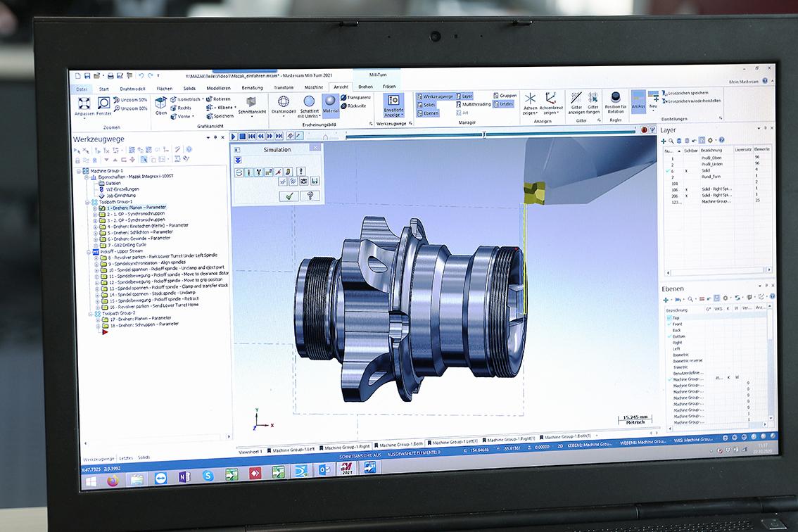Select the Drahtmodell wireframe display icon

283,101
